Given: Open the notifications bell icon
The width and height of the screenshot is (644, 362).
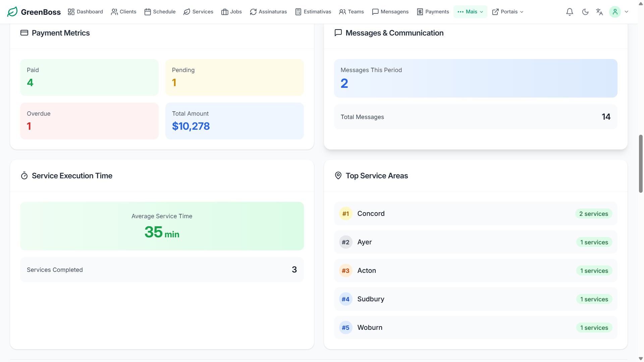Looking at the screenshot, I should (x=570, y=12).
